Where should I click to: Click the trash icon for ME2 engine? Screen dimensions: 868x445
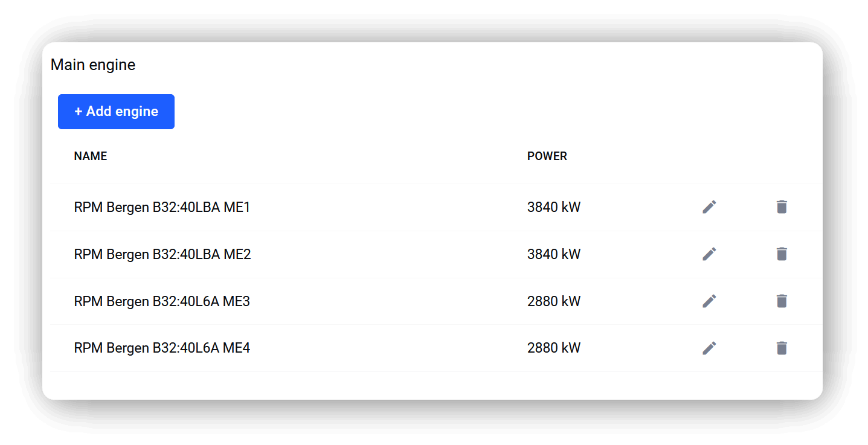pyautogui.click(x=782, y=254)
